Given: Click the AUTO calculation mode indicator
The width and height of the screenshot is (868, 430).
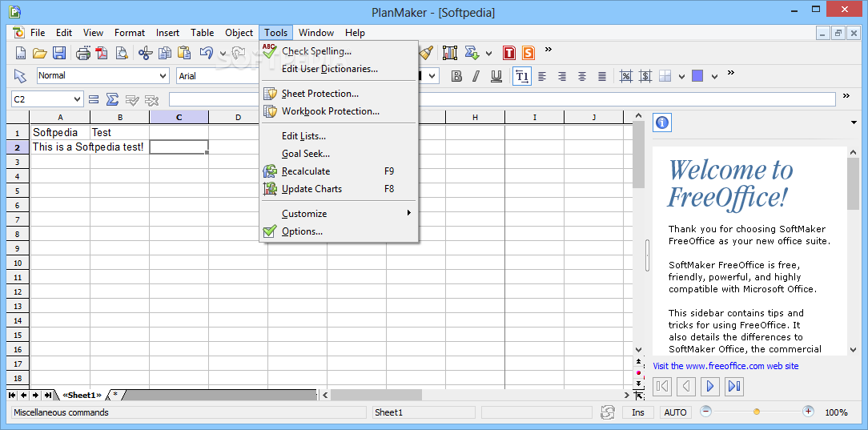Looking at the screenshot, I should coord(675,412).
